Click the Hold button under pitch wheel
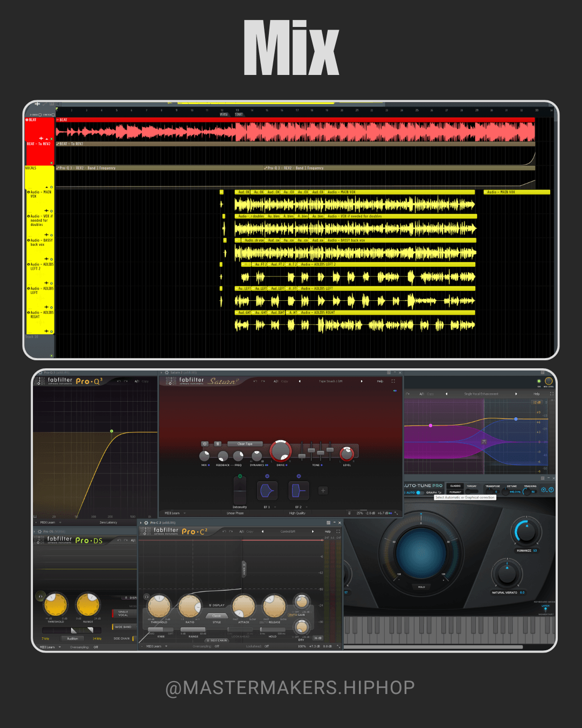582x728 pixels. click(x=421, y=587)
